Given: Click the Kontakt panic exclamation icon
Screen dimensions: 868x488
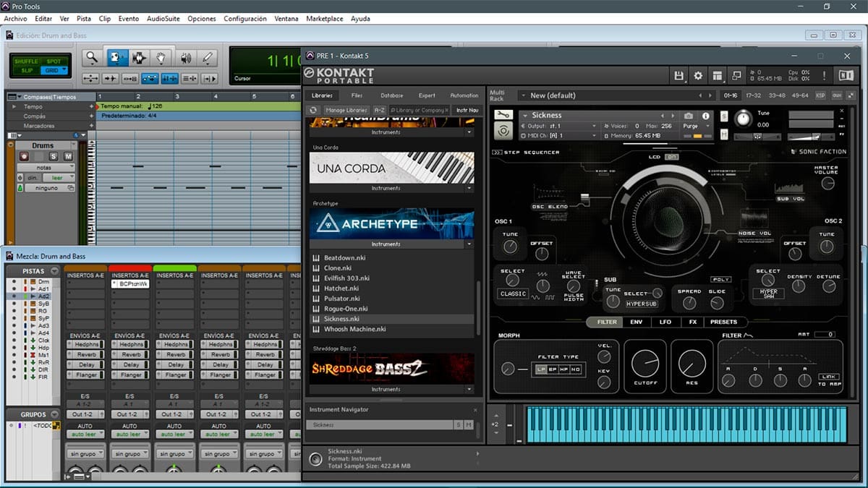Looking at the screenshot, I should pos(824,75).
